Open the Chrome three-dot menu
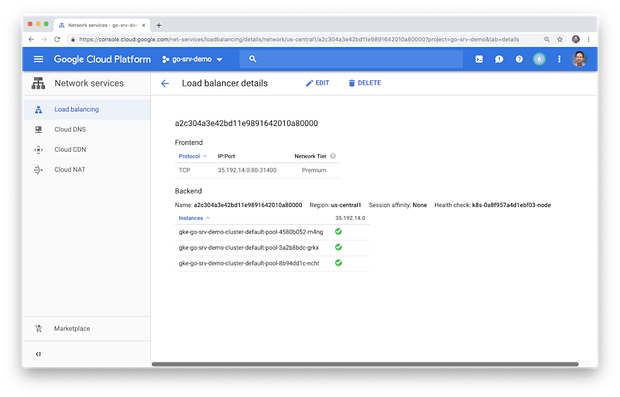This screenshot has height=397, width=620. (589, 40)
